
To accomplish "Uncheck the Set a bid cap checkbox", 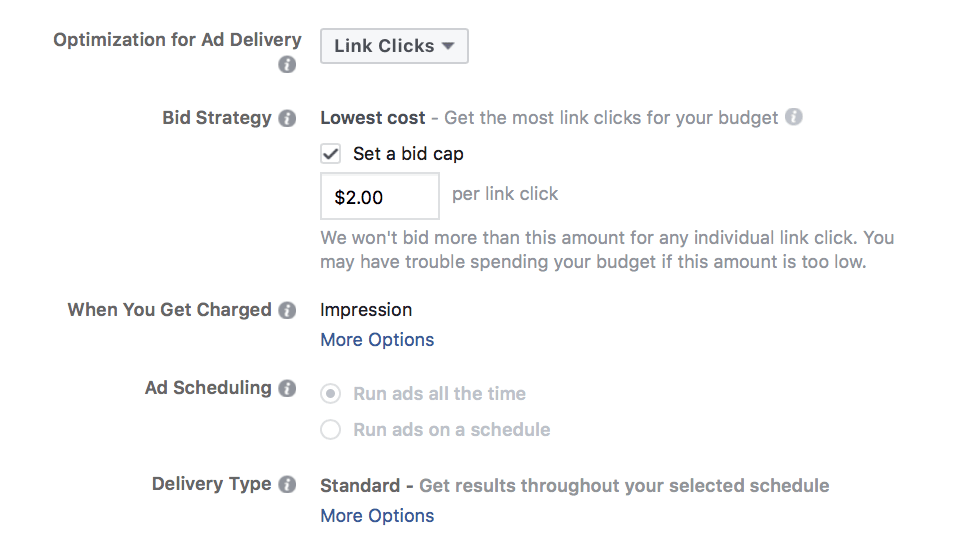I will [x=330, y=154].
